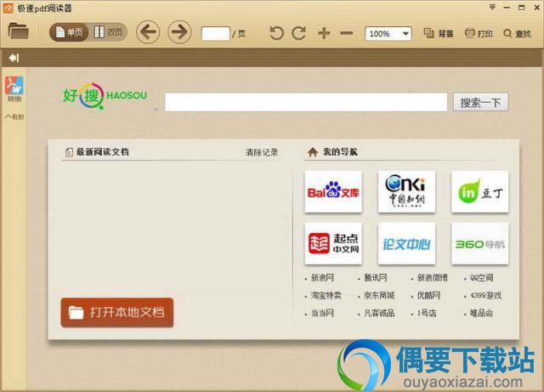Open the 唯品会 link

point(482,313)
